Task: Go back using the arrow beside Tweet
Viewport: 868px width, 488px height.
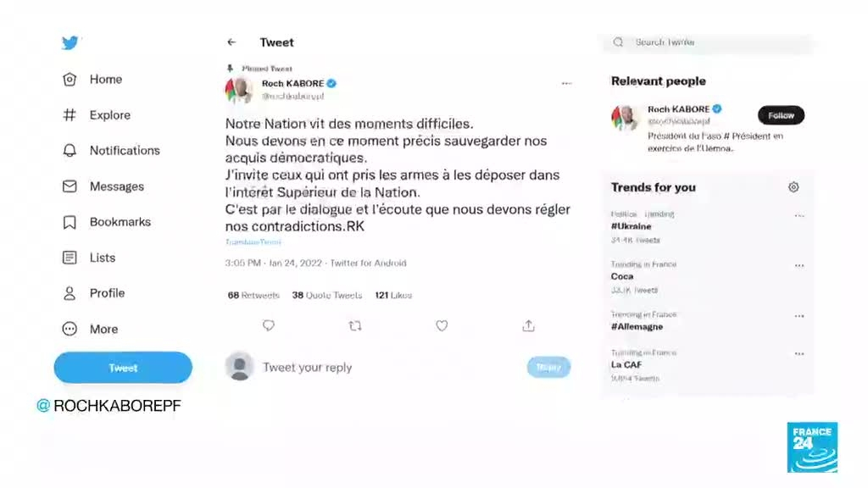Action: tap(231, 42)
